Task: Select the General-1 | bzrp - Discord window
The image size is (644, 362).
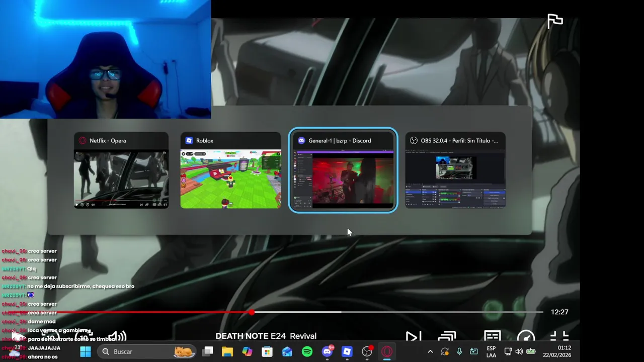Action: pos(343,170)
